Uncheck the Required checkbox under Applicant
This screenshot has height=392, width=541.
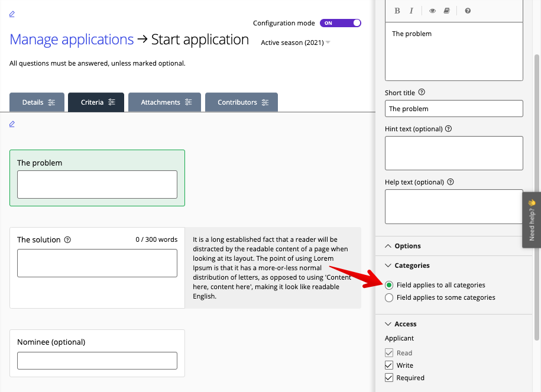point(389,377)
